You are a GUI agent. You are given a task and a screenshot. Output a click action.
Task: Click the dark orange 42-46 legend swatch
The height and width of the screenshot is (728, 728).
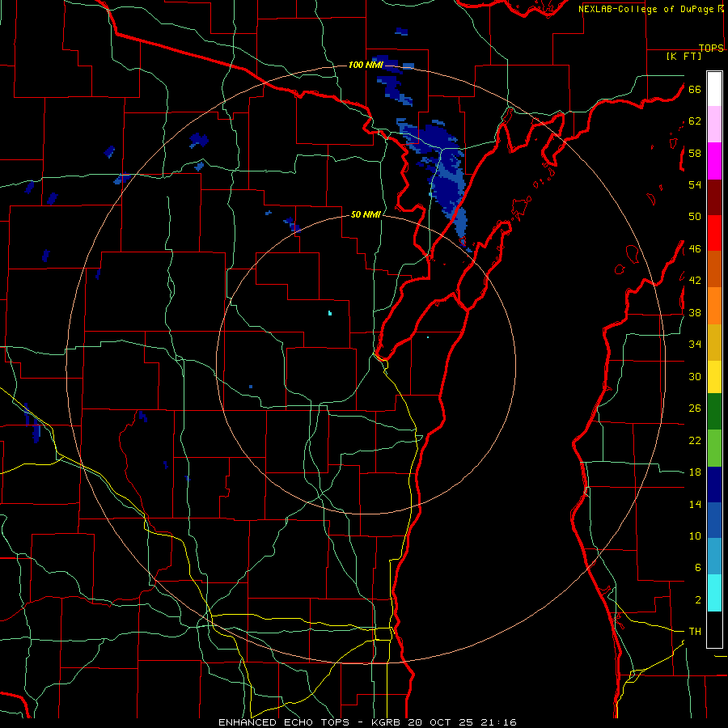click(714, 269)
